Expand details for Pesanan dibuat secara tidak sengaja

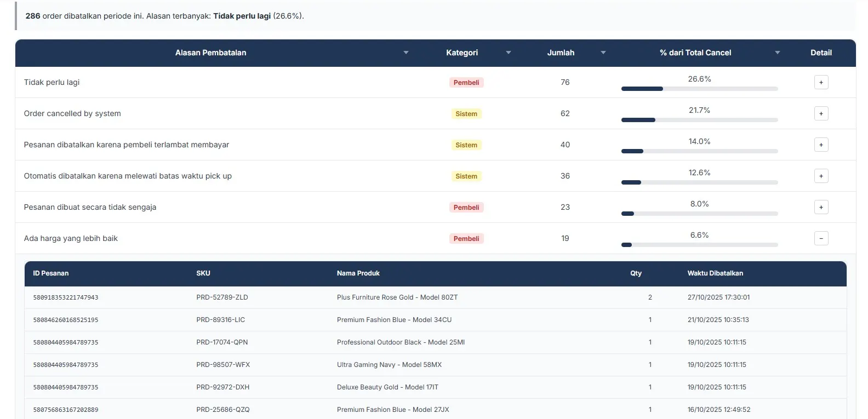[x=821, y=207]
